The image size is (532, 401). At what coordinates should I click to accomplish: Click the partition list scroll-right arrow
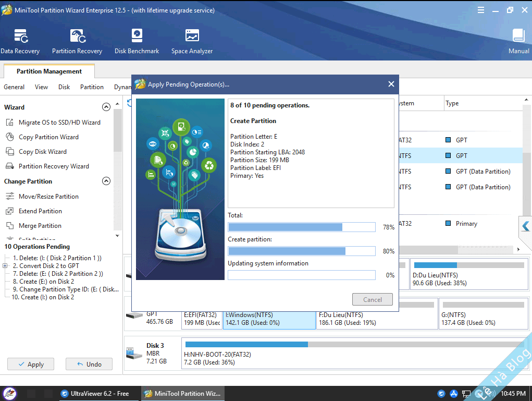[518, 250]
